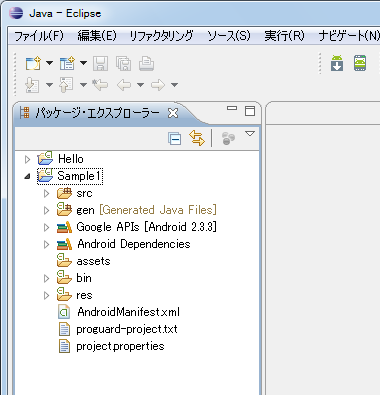Select the Android Dependencies entry
Viewport: 380px width, 395px height.
[x=134, y=244]
